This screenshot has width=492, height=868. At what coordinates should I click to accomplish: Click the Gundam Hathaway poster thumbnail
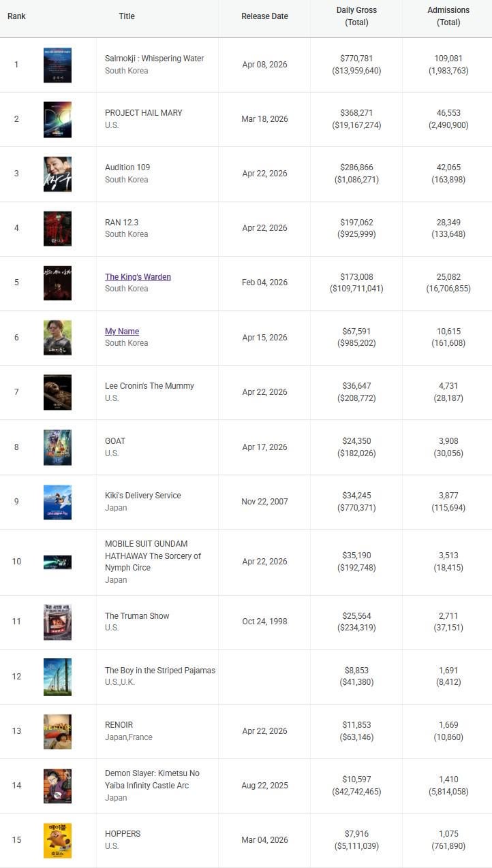click(57, 562)
